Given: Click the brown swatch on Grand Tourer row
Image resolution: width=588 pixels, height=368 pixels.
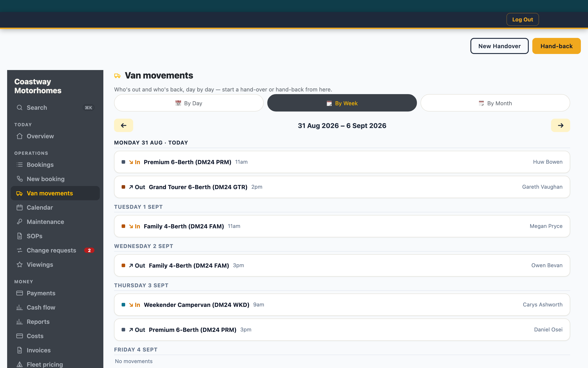Looking at the screenshot, I should click(123, 187).
